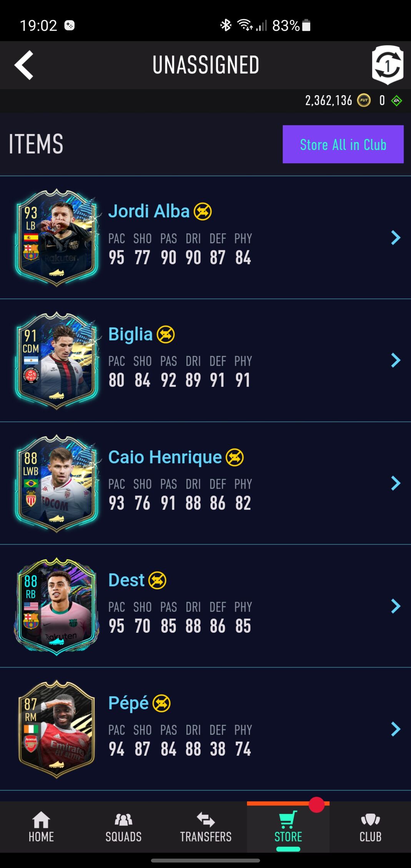Viewport: 411px width, 868px height.
Task: Tap untradeable icon beside Pépé
Action: 161,703
